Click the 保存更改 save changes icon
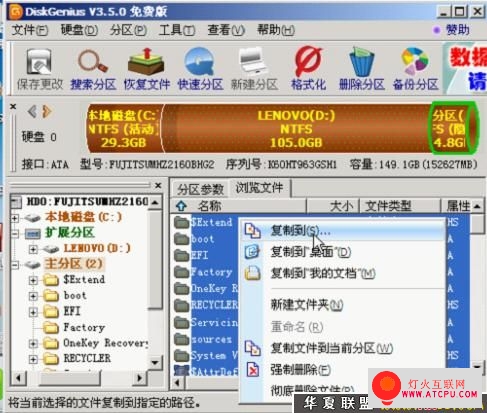The height and width of the screenshot is (413, 487). 40,69
